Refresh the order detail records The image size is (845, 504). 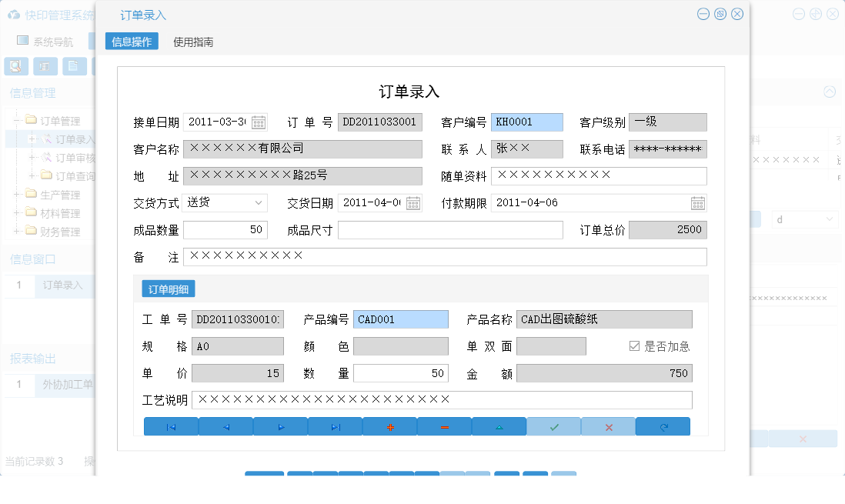(x=663, y=426)
